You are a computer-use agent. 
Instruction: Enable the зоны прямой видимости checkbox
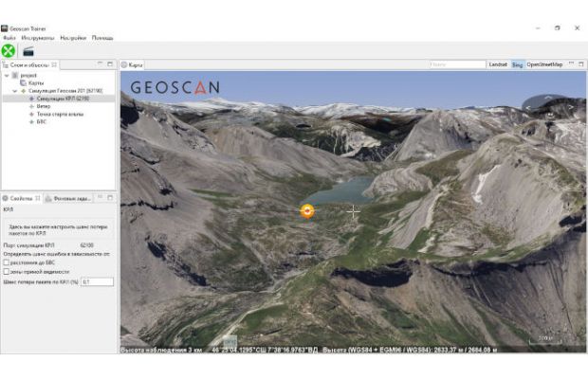(x=7, y=272)
